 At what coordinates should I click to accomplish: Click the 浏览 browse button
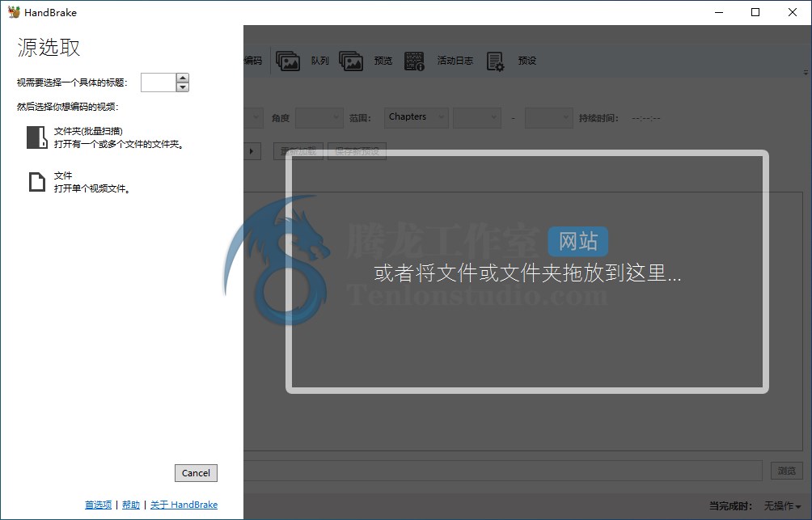[x=787, y=471]
